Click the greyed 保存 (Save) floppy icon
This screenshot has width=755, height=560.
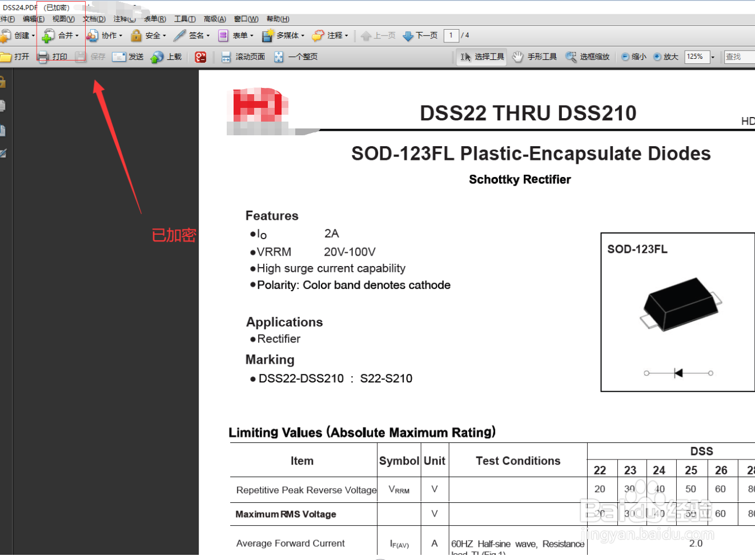[81, 57]
